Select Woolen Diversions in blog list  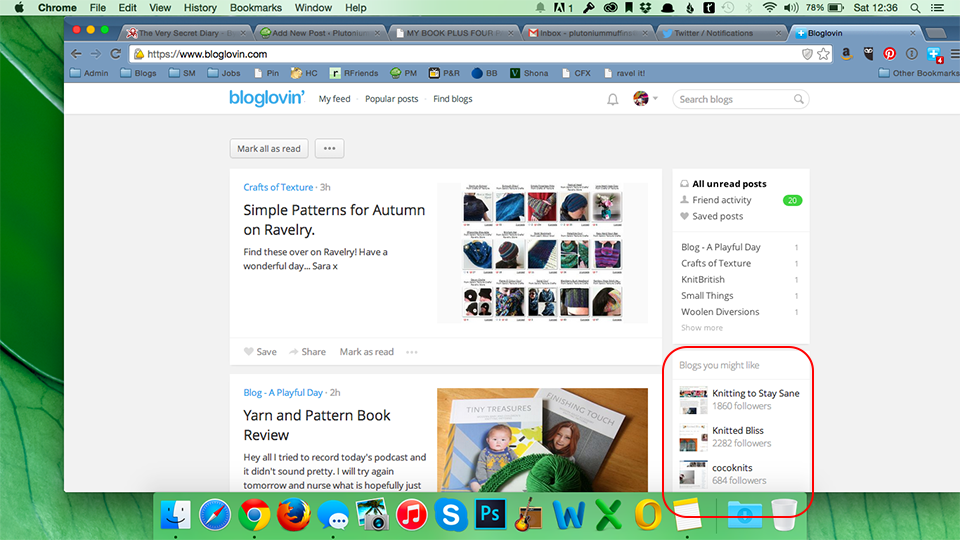pyautogui.click(x=720, y=312)
